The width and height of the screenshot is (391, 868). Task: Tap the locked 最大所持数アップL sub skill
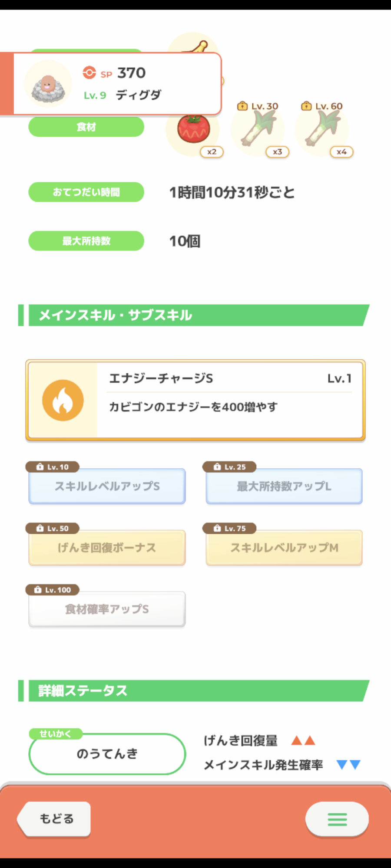click(284, 486)
